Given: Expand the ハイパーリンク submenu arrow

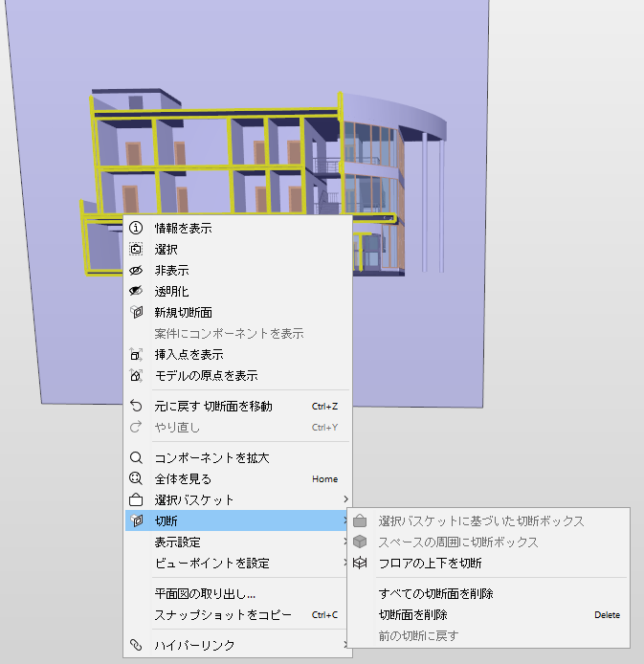Looking at the screenshot, I should (345, 645).
